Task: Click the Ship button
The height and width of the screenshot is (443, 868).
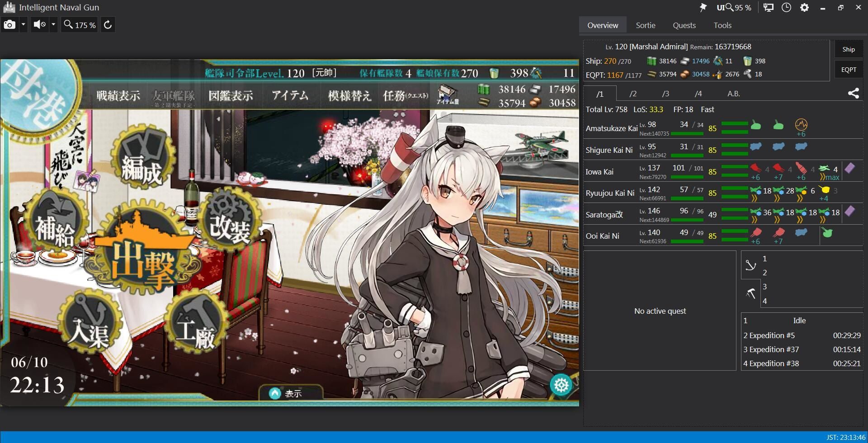Action: point(849,49)
